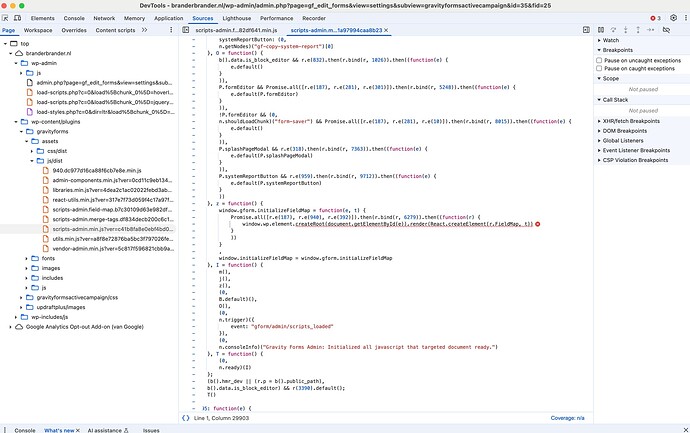
Task: Open utils.min.js file
Action: [x=112, y=239]
